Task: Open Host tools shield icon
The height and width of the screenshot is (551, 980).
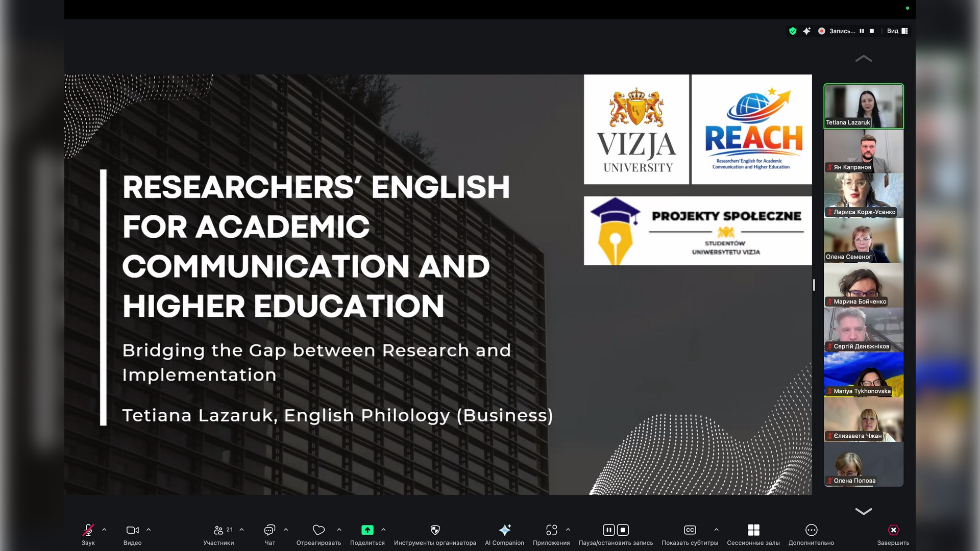Action: [435, 530]
